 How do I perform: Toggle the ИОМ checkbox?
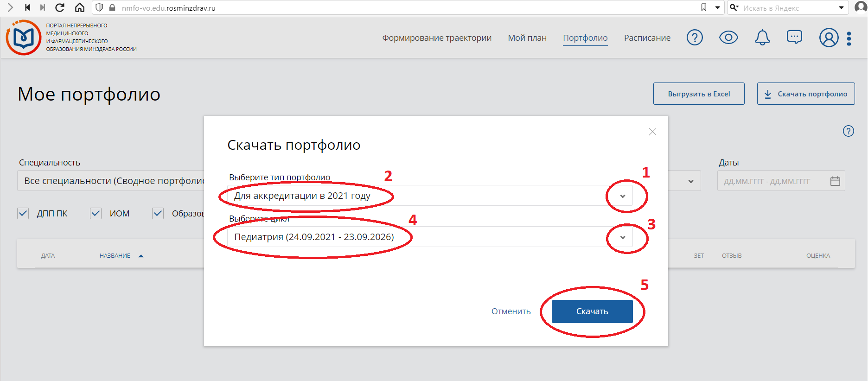[96, 213]
